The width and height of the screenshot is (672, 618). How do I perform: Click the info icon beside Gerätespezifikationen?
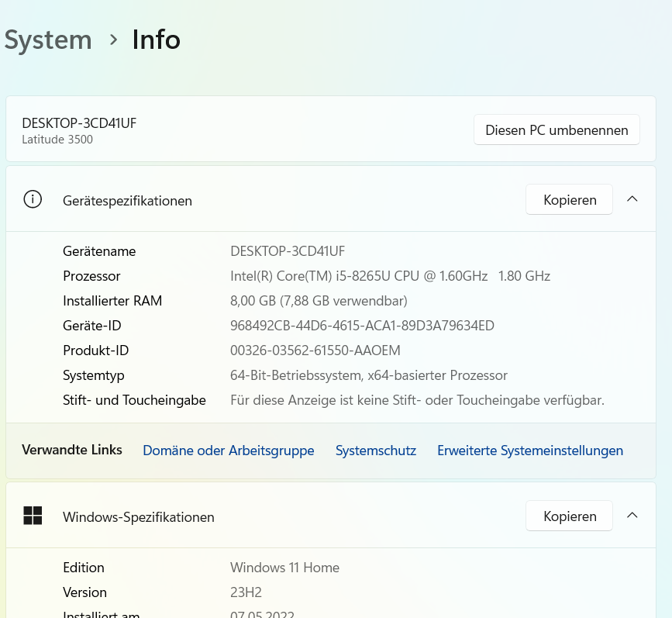tap(33, 199)
